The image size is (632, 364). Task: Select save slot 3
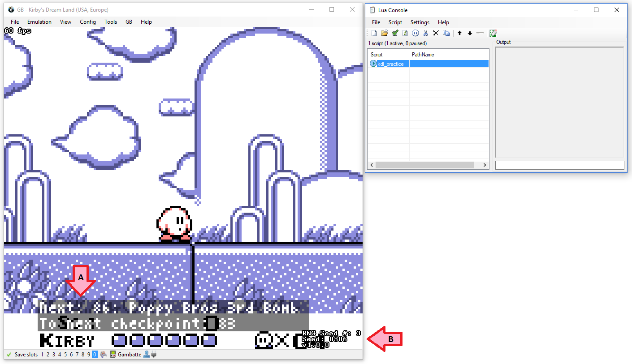(54, 355)
